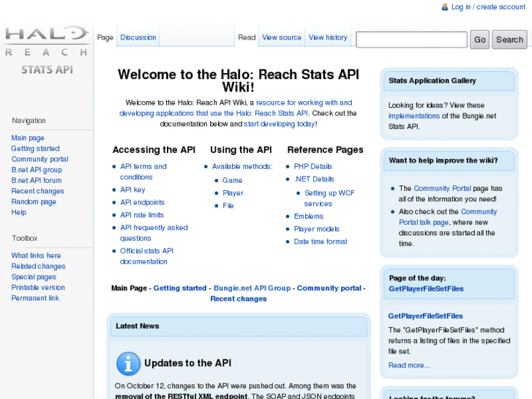The height and width of the screenshot is (399, 532).
Task: Open the Page tab
Action: tap(105, 37)
